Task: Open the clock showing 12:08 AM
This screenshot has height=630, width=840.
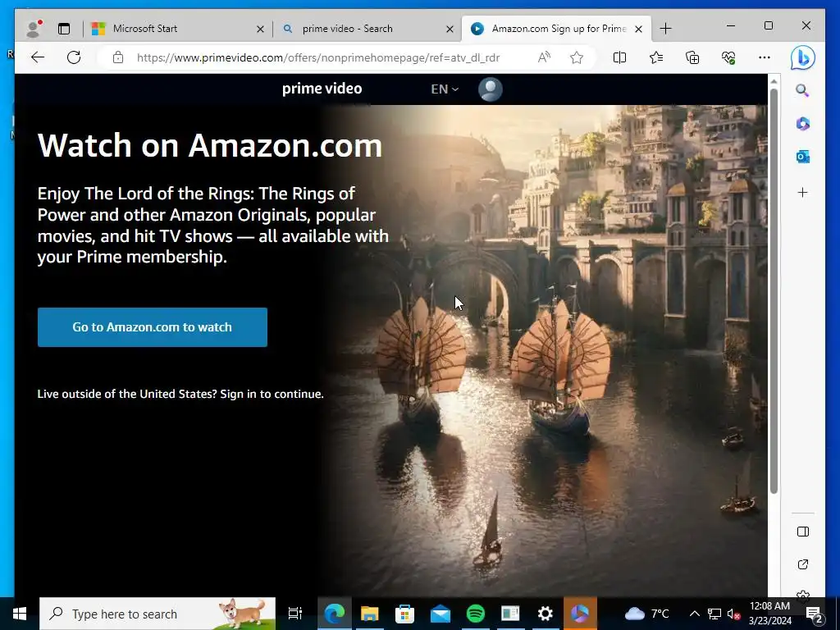Action: [769, 614]
